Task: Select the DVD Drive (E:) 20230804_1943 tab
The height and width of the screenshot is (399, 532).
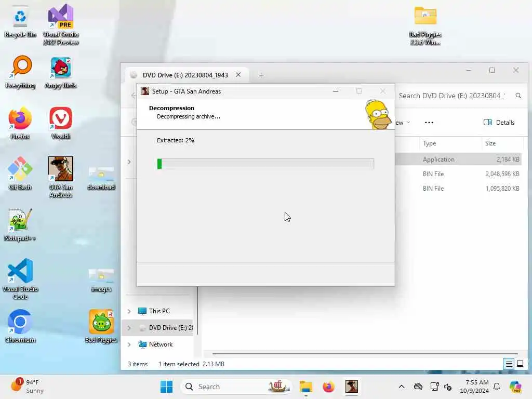Action: point(185,75)
